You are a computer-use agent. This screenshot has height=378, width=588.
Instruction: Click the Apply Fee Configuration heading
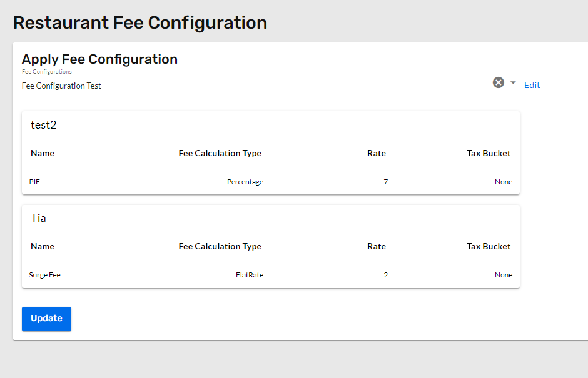coord(99,59)
